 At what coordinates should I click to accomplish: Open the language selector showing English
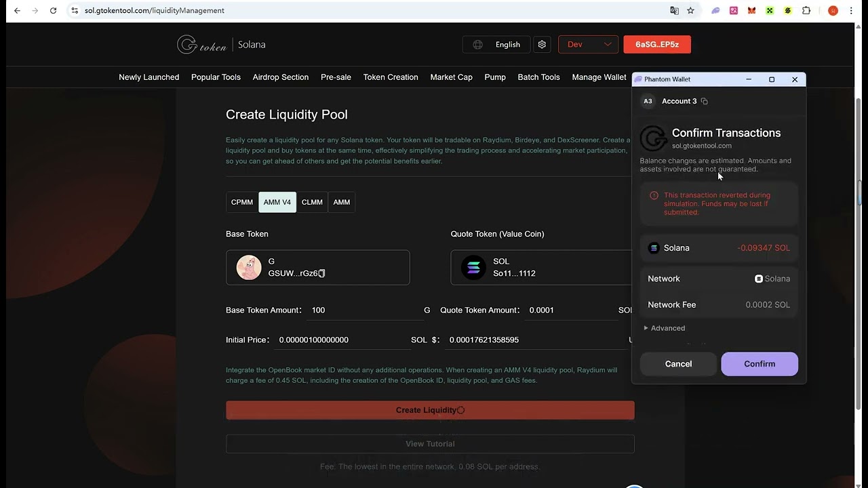pos(496,44)
